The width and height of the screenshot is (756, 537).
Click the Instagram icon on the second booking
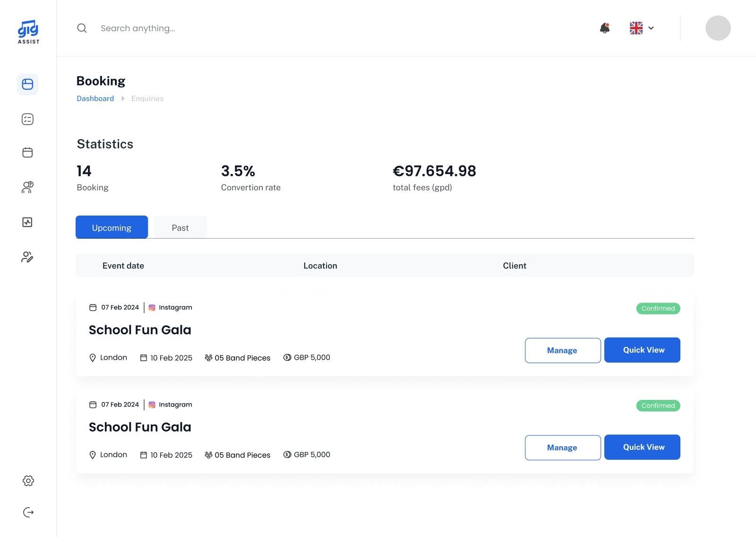point(152,405)
